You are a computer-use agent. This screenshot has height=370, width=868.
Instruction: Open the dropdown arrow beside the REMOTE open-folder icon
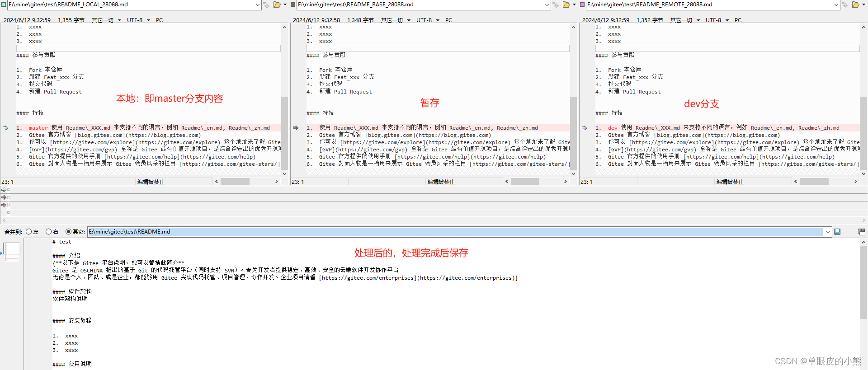coord(863,5)
